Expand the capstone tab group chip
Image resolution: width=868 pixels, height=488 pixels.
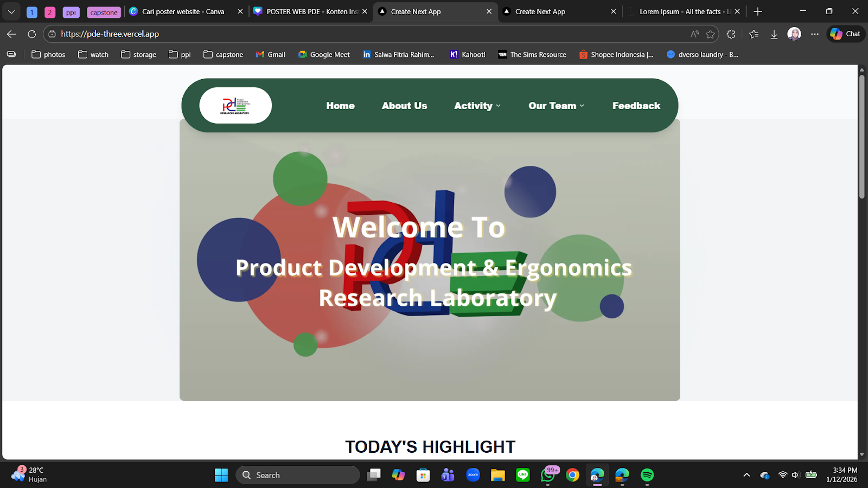click(104, 12)
